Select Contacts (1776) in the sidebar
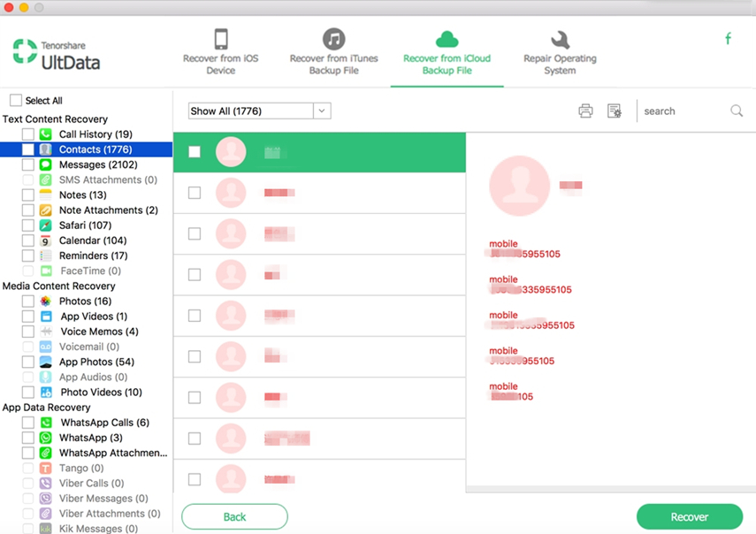Viewport: 756px width, 534px height. (x=87, y=149)
